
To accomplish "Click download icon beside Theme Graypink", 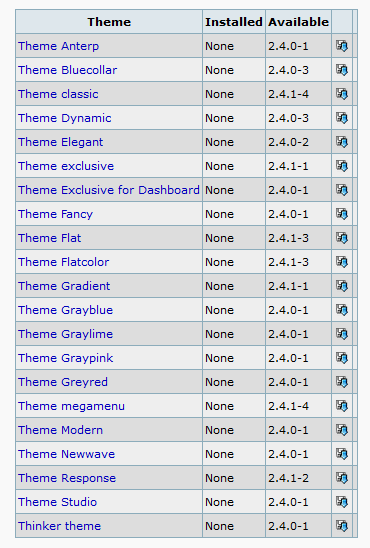I will pos(342,358).
